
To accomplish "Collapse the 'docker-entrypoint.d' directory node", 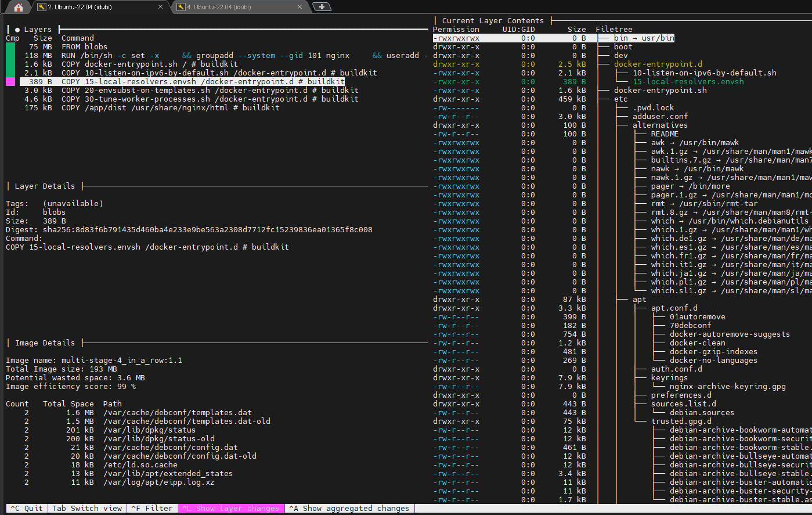I will point(658,64).
